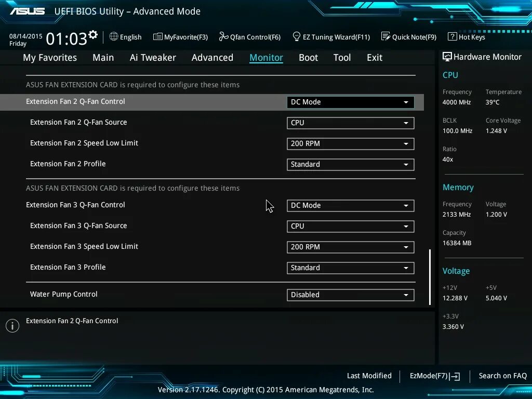Open Quick Note(F9)
The width and height of the screenshot is (532, 399).
tap(409, 37)
